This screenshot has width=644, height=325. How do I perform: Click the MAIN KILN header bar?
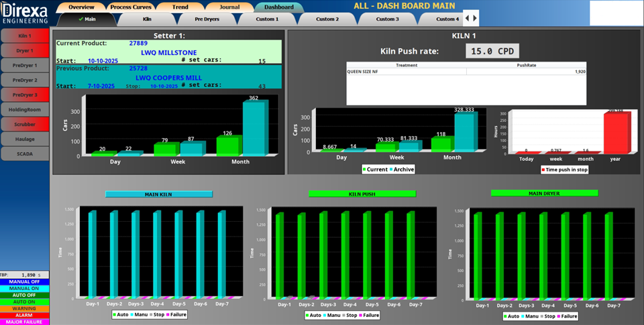pos(158,194)
